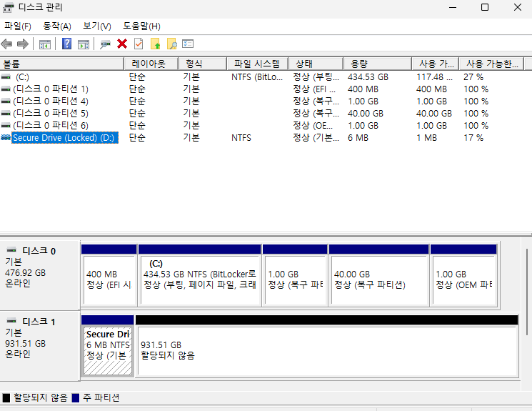The width and height of the screenshot is (532, 411).
Task: Click the folder with green arrow icon
Action: pos(156,44)
